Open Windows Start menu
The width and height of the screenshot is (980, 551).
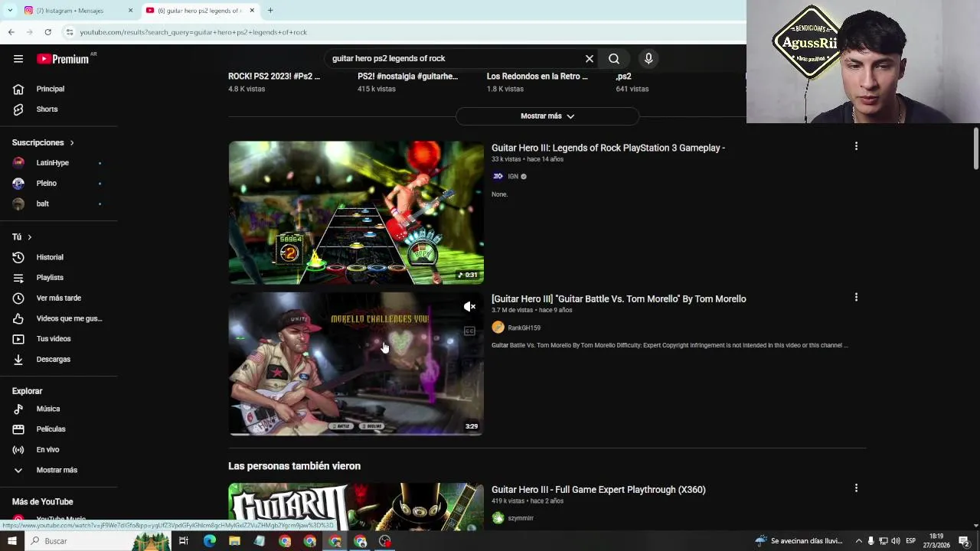(11, 541)
